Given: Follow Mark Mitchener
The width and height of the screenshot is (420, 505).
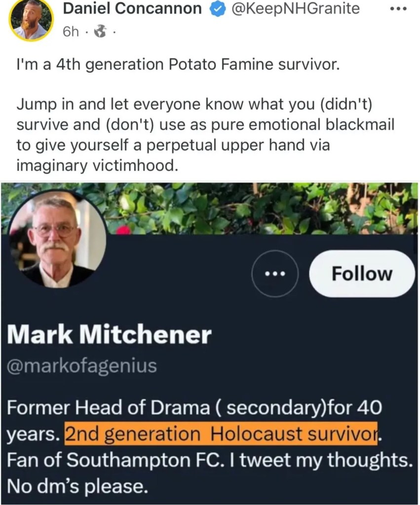Looking at the screenshot, I should click(x=361, y=273).
